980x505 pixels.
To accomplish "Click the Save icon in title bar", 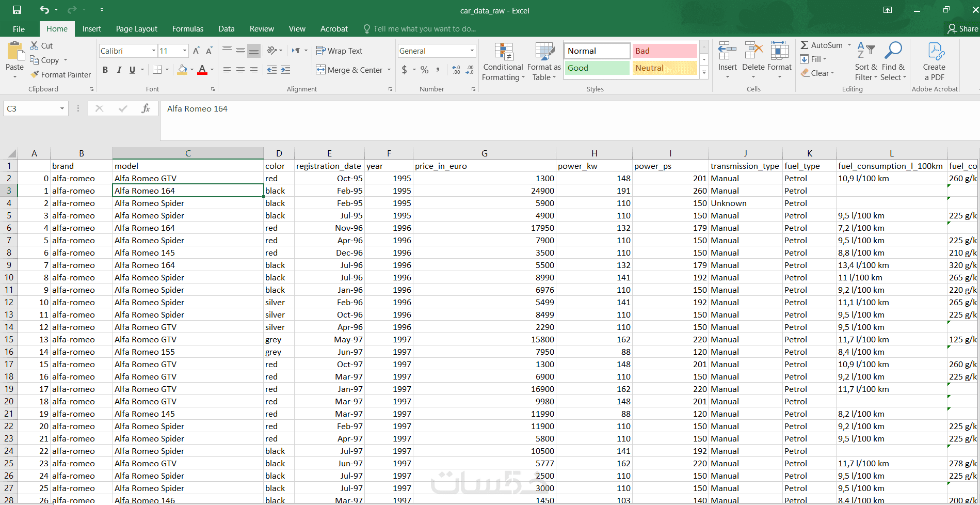I will 17,10.
